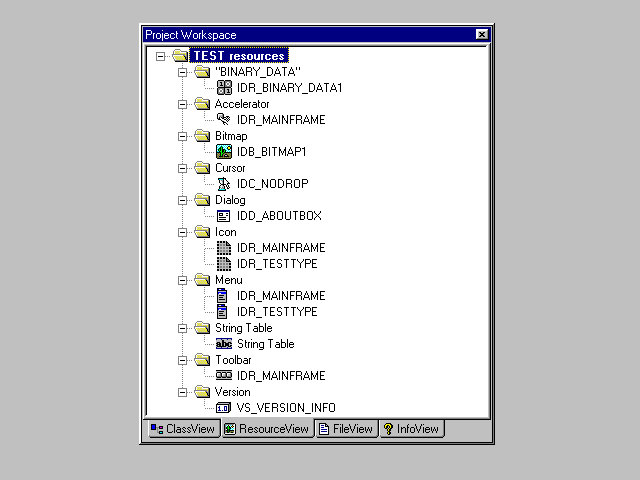The height and width of the screenshot is (480, 640).
Task: Collapse the Bitmap folder
Action: click(182, 136)
